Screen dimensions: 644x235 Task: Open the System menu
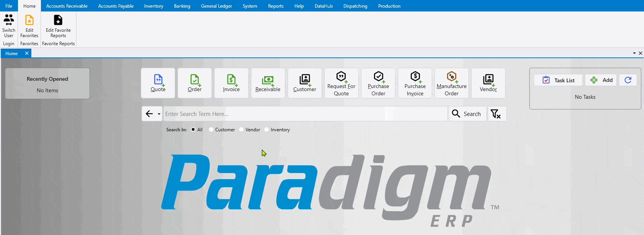pos(250,6)
